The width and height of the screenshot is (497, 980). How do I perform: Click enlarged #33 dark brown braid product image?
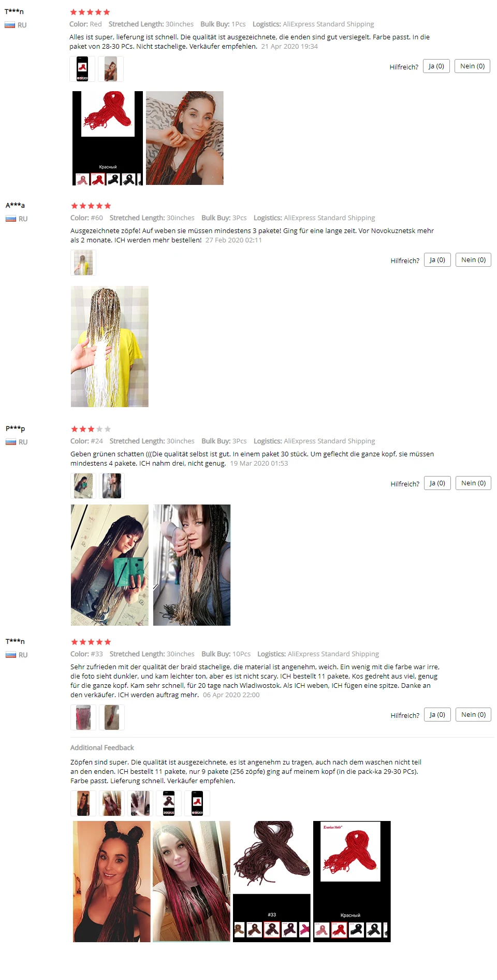[x=272, y=882]
